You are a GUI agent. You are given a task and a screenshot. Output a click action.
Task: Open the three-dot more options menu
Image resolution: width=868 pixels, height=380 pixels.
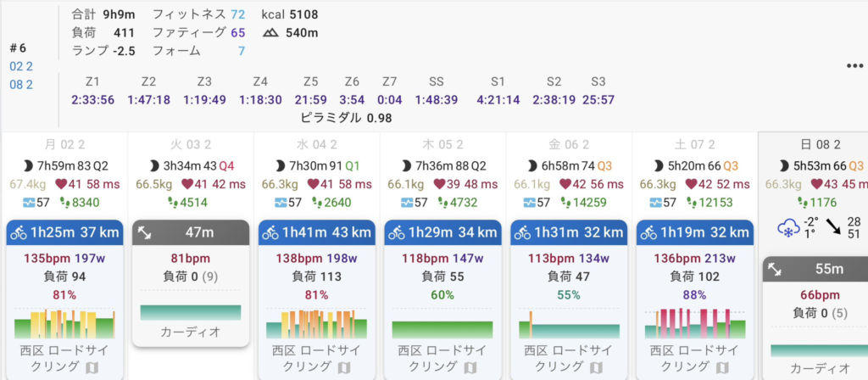[854, 66]
